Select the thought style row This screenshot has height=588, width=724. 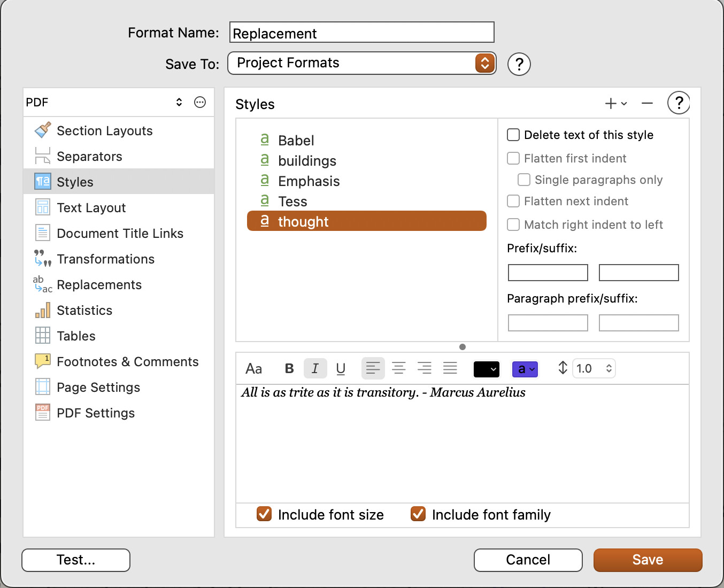(x=367, y=221)
